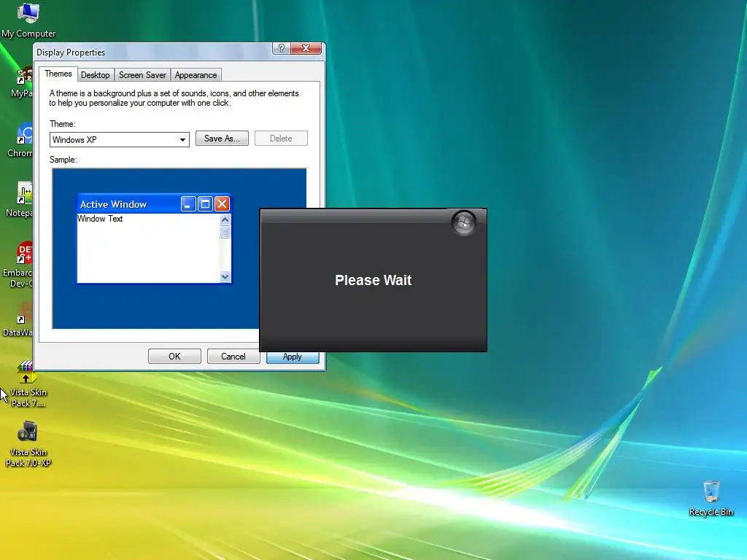747x560 pixels.
Task: Click the Cancel button
Action: pyautogui.click(x=233, y=356)
